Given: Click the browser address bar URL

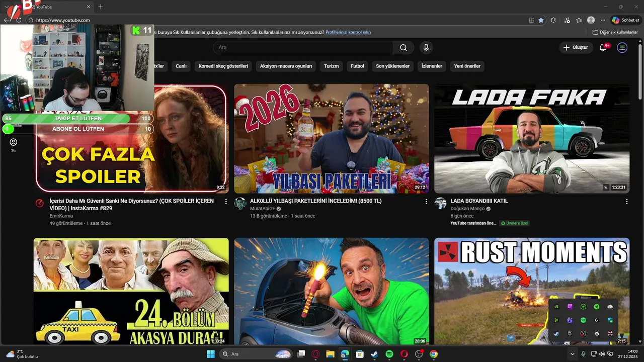Looking at the screenshot, I should tap(63, 20).
